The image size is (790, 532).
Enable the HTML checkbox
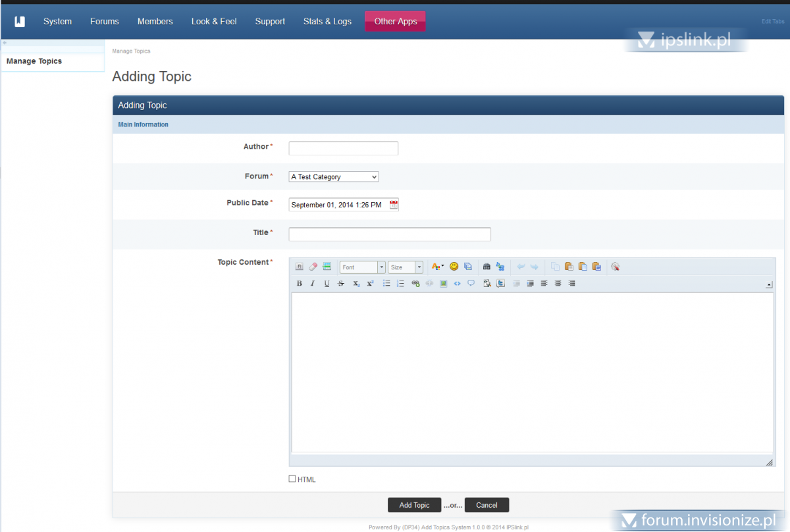click(292, 479)
